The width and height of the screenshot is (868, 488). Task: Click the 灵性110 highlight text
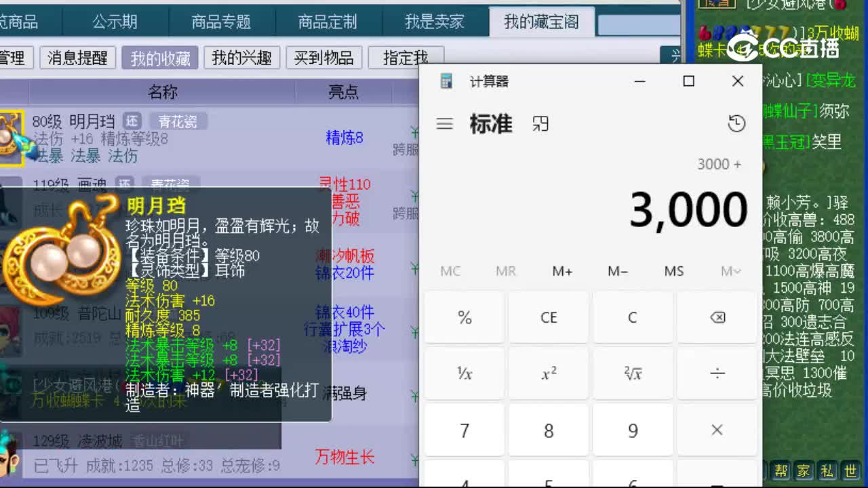pyautogui.click(x=345, y=184)
